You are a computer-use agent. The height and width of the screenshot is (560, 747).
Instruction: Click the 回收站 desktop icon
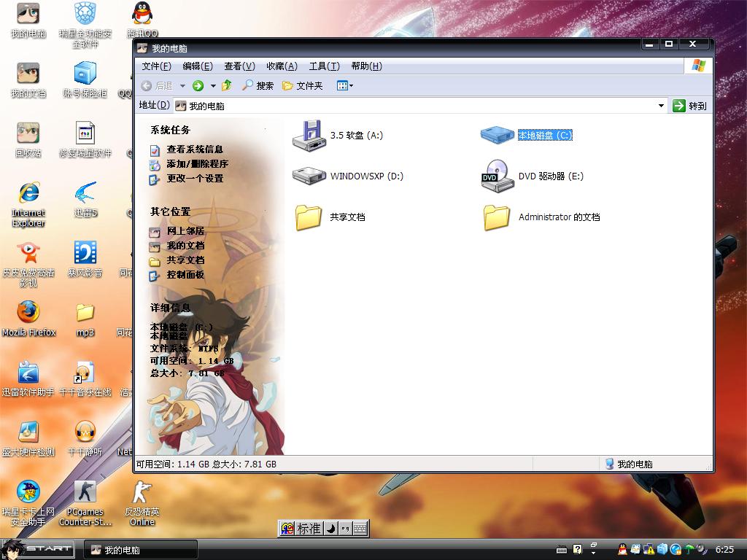(28, 140)
